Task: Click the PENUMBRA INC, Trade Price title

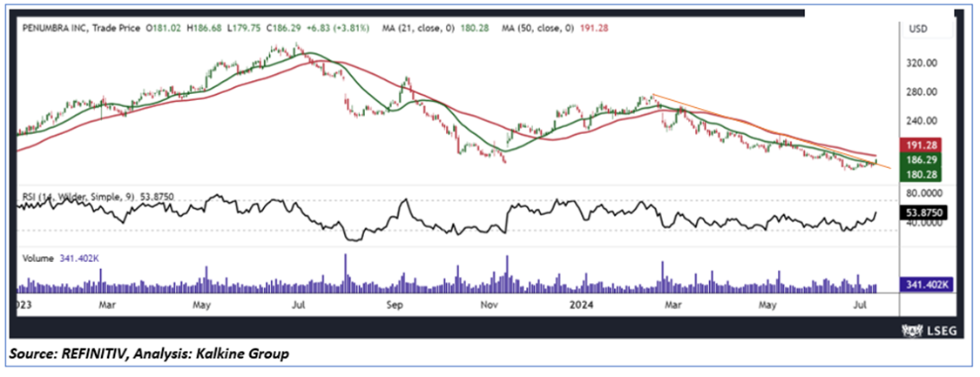Action: click(82, 28)
